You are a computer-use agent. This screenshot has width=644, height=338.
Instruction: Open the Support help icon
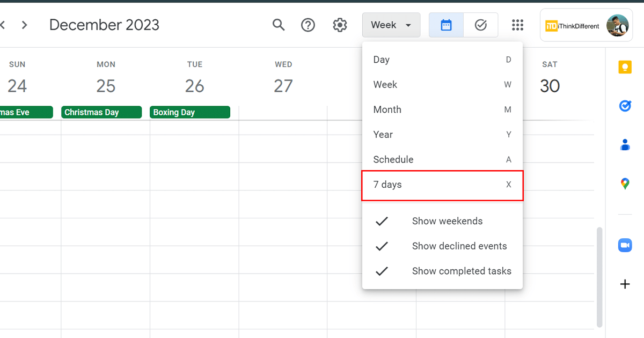[308, 25]
